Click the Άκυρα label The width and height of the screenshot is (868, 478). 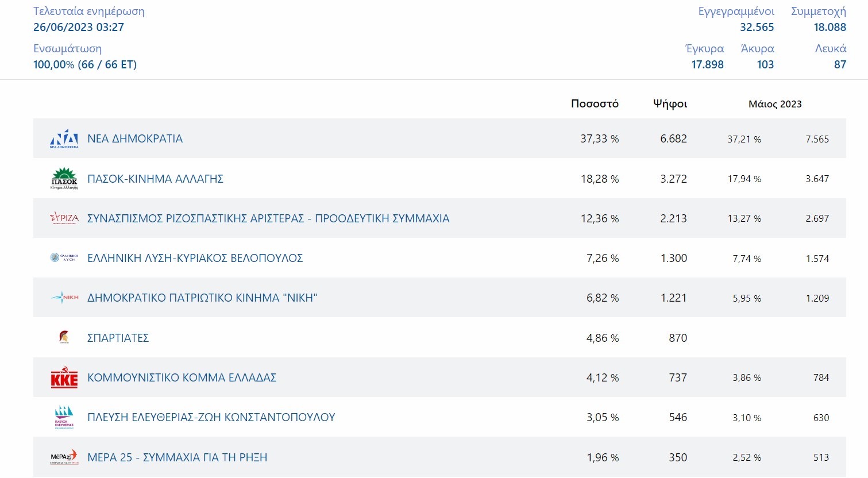(757, 49)
